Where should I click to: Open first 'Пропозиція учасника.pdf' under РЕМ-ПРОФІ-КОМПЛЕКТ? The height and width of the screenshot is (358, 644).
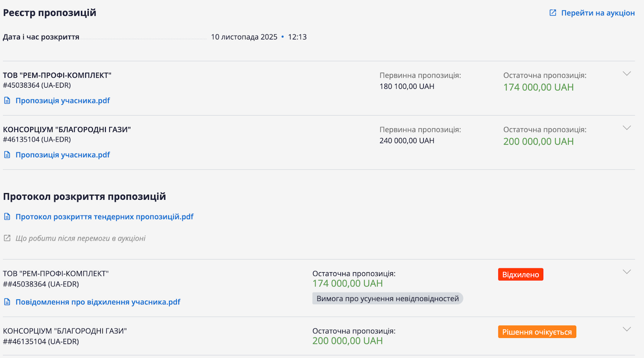[63, 101]
